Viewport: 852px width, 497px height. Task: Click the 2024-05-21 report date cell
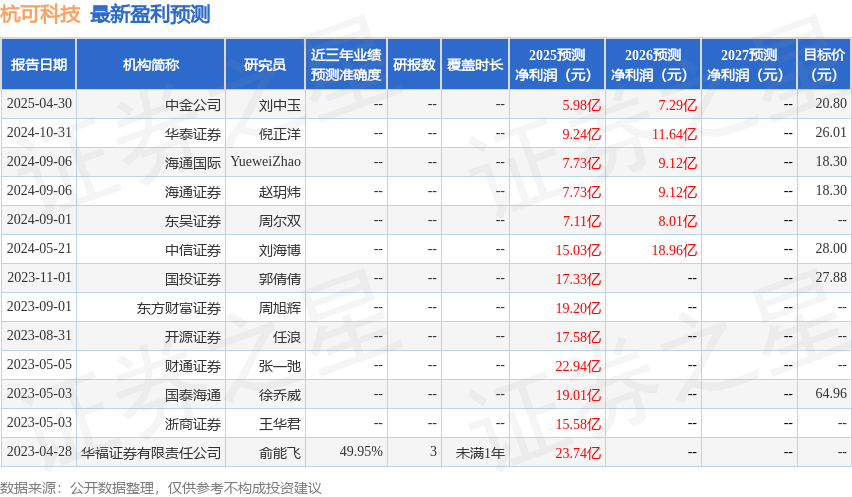[39, 249]
